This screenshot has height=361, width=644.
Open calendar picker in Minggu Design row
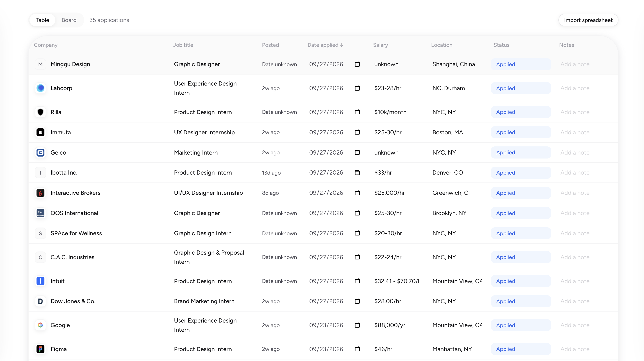click(357, 64)
